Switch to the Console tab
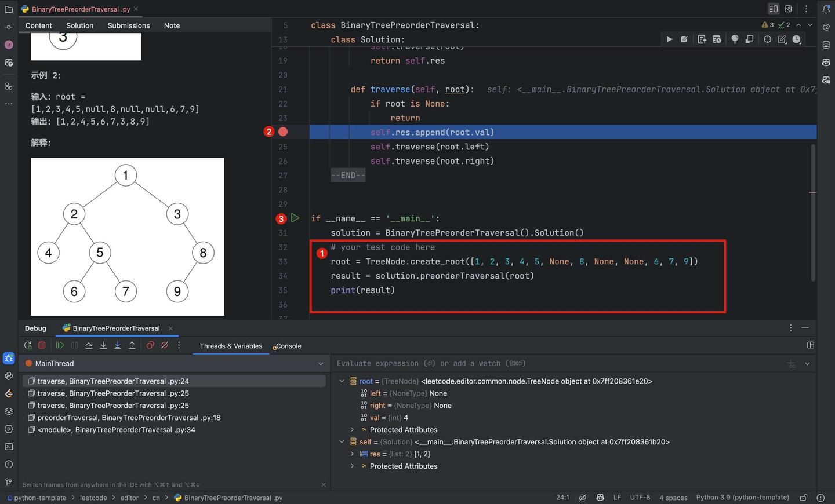 (x=288, y=346)
